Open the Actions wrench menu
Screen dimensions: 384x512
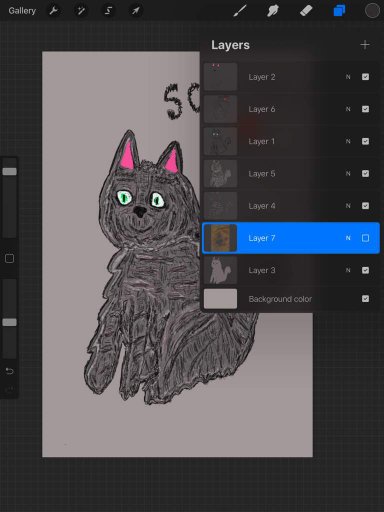pyautogui.click(x=53, y=11)
